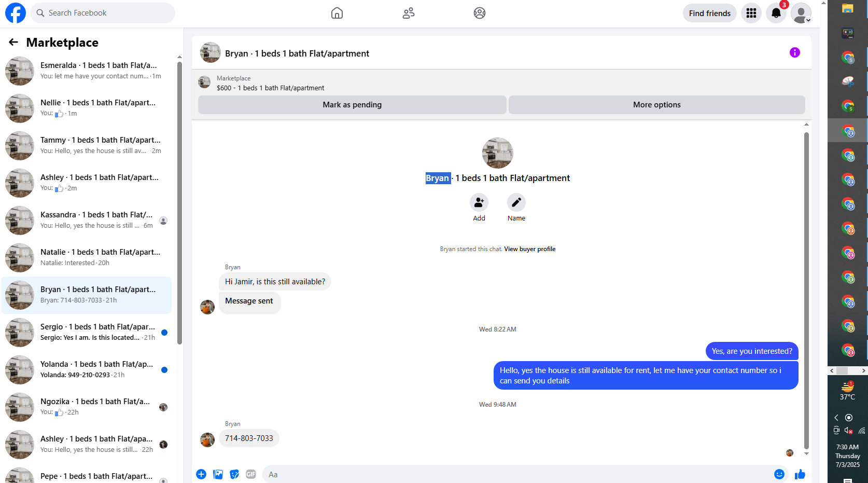The height and width of the screenshot is (483, 868).
Task: Open Nellie's conversation
Action: coord(87,108)
